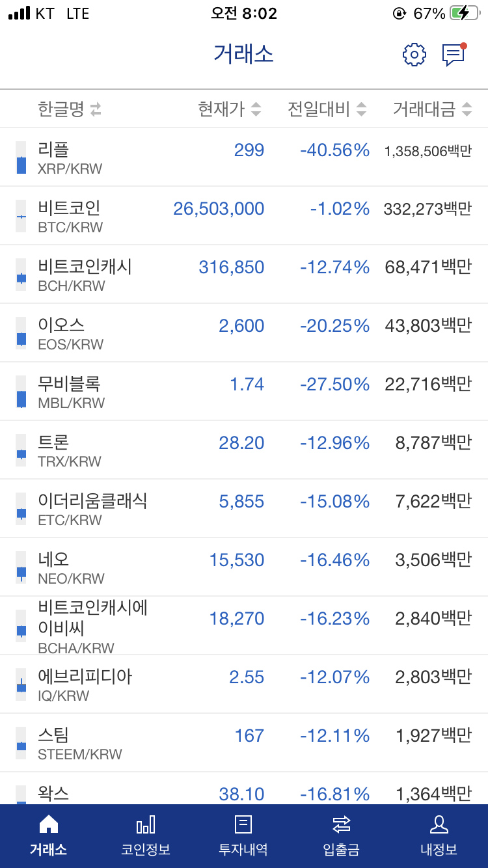Viewport: 488px width, 868px height.
Task: Open the 무비블록 MBL/KRW listing
Action: click(x=244, y=392)
